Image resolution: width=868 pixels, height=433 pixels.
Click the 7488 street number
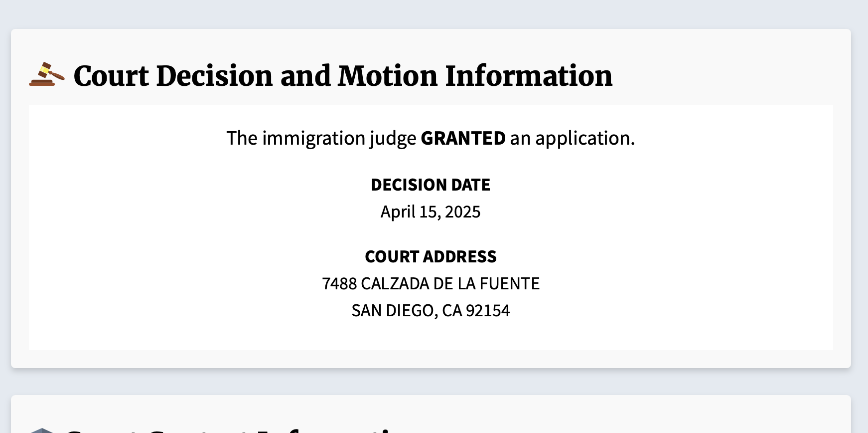click(x=339, y=284)
